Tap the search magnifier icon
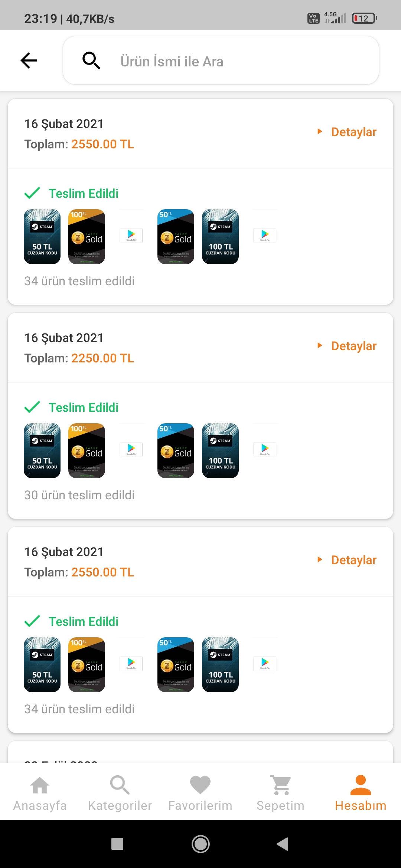 tap(91, 60)
